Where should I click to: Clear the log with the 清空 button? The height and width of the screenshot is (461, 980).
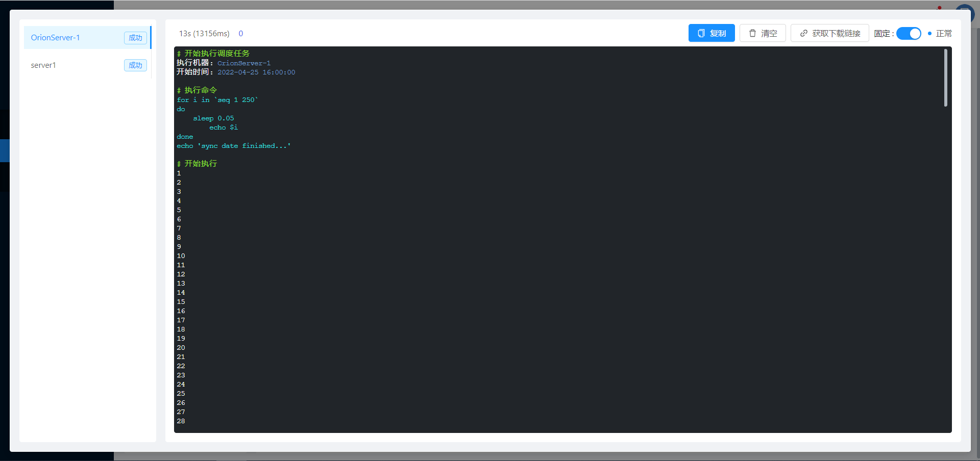tap(763, 33)
